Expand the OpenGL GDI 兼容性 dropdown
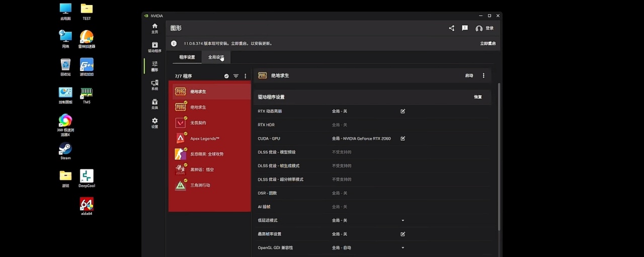 403,247
